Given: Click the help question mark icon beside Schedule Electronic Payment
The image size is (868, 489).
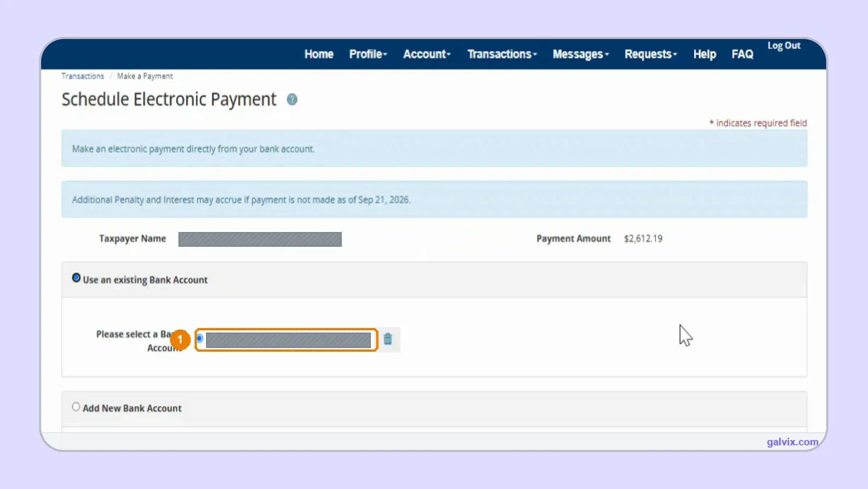Looking at the screenshot, I should [292, 99].
